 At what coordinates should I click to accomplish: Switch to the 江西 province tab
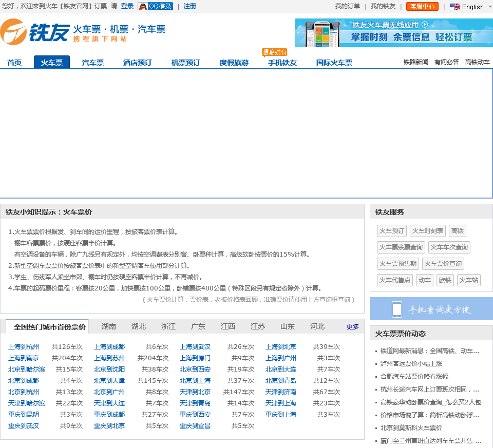point(227,327)
